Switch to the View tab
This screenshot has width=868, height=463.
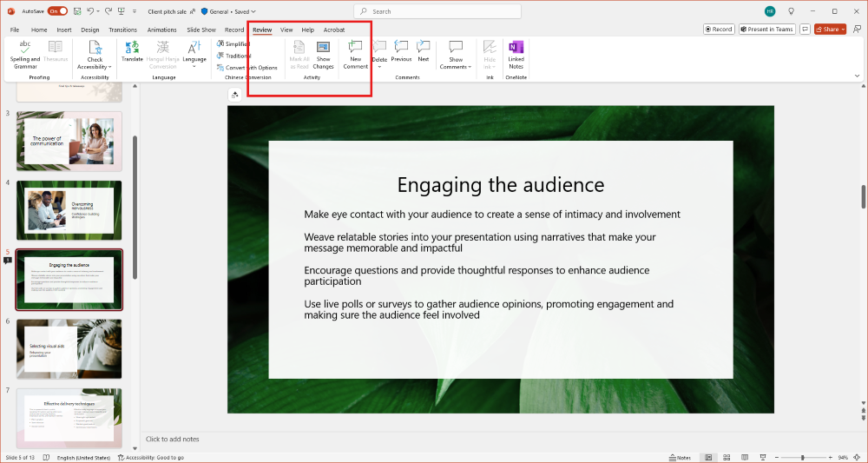(x=286, y=30)
